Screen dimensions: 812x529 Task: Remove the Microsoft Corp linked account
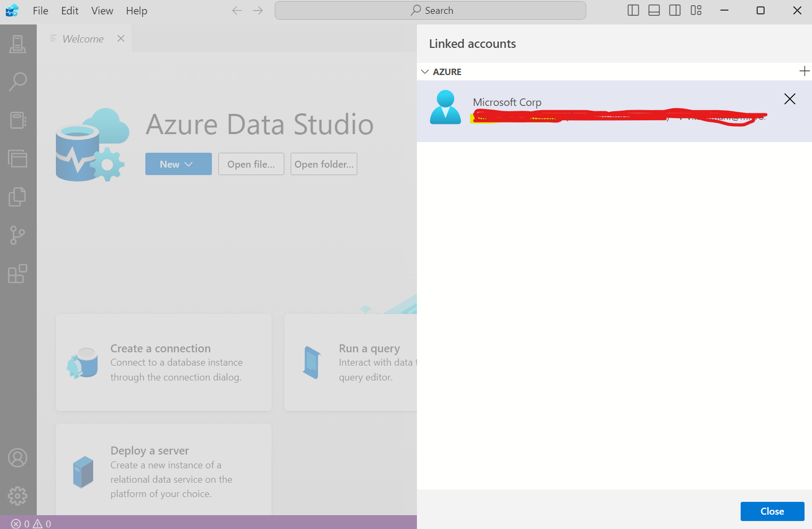(x=790, y=99)
